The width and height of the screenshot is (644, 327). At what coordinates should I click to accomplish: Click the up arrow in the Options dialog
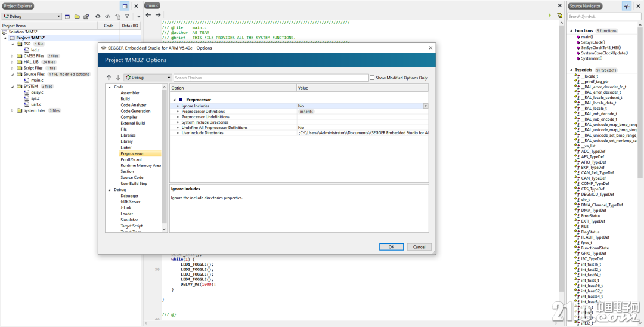[x=109, y=78]
